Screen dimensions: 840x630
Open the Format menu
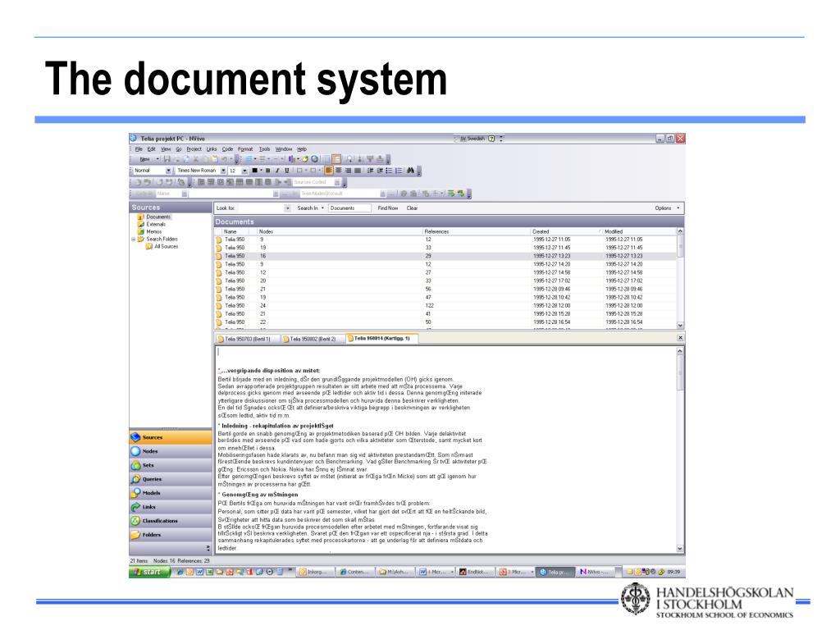tap(244, 149)
